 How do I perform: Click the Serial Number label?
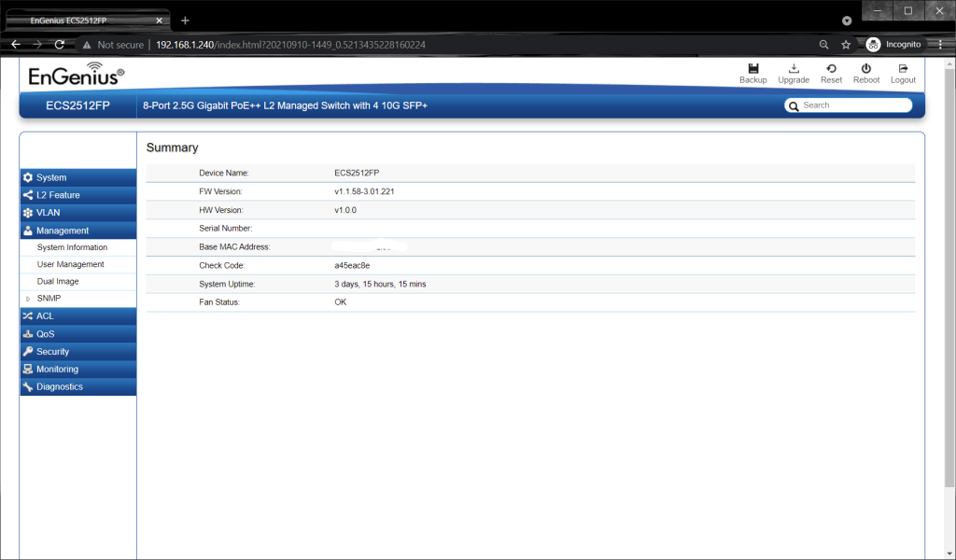click(x=226, y=229)
